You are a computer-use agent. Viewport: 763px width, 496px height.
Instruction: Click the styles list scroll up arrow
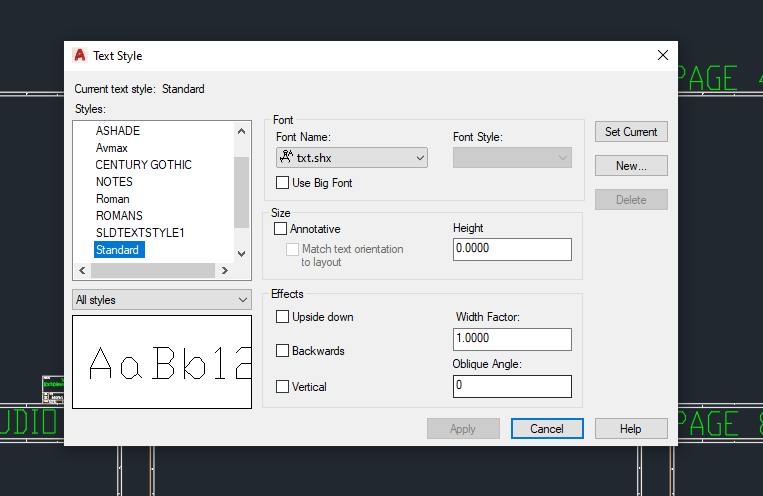click(x=241, y=131)
